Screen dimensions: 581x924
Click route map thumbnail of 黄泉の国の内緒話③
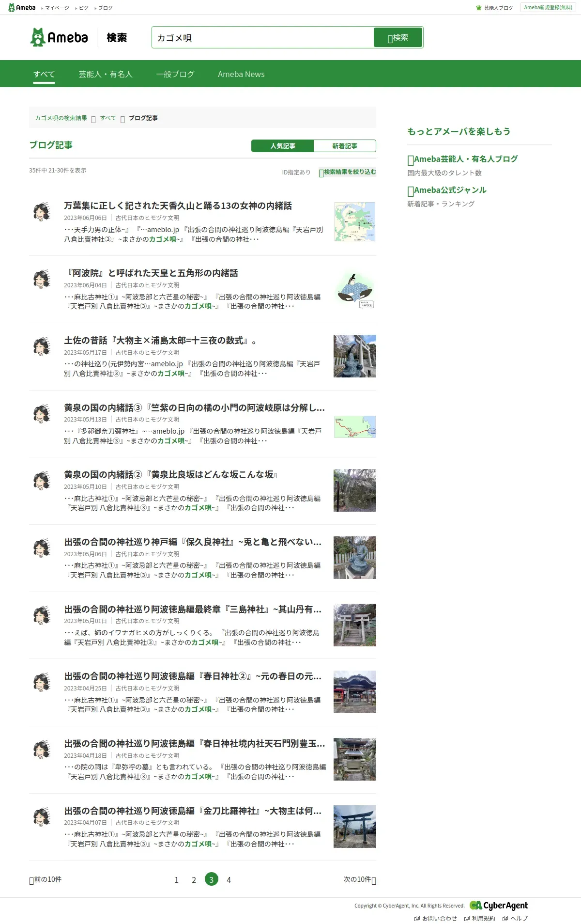pyautogui.click(x=355, y=427)
